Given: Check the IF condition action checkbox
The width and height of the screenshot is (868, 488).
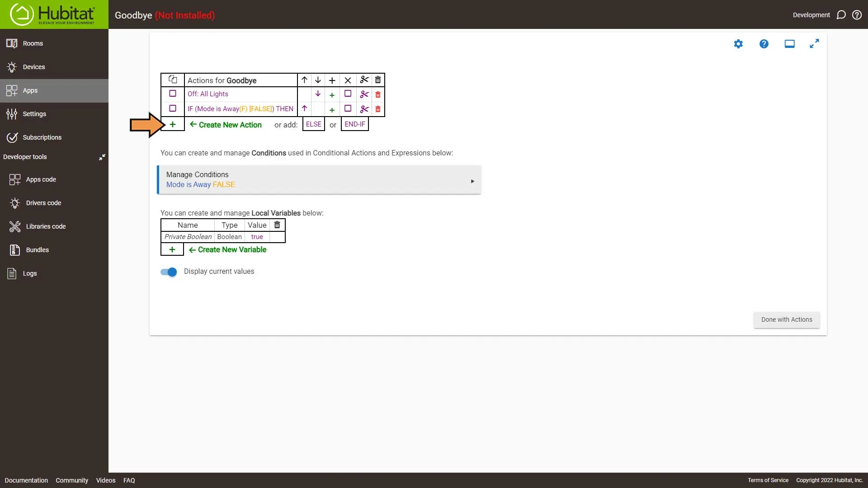Looking at the screenshot, I should [x=172, y=108].
